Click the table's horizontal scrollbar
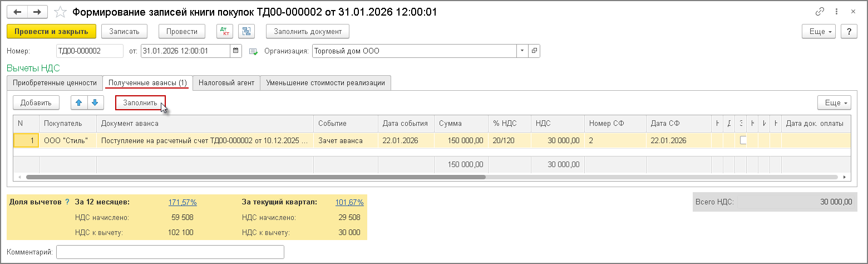Viewport: 868px width, 264px height. [256, 177]
